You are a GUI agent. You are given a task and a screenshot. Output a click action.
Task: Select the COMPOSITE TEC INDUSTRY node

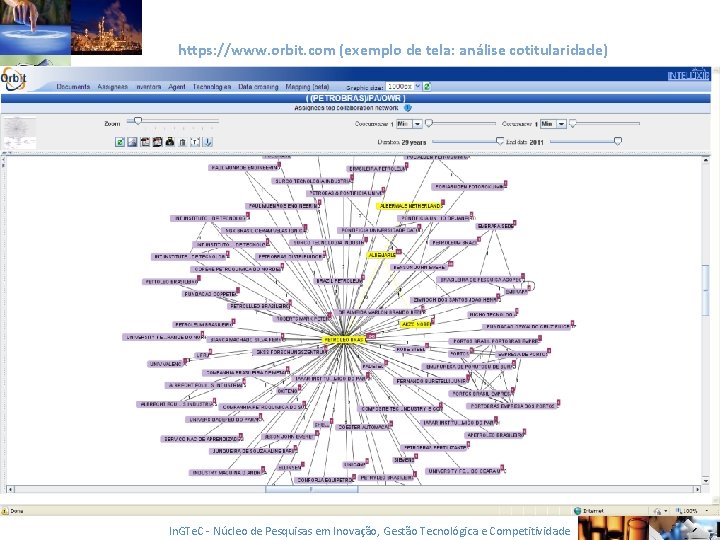point(399,409)
